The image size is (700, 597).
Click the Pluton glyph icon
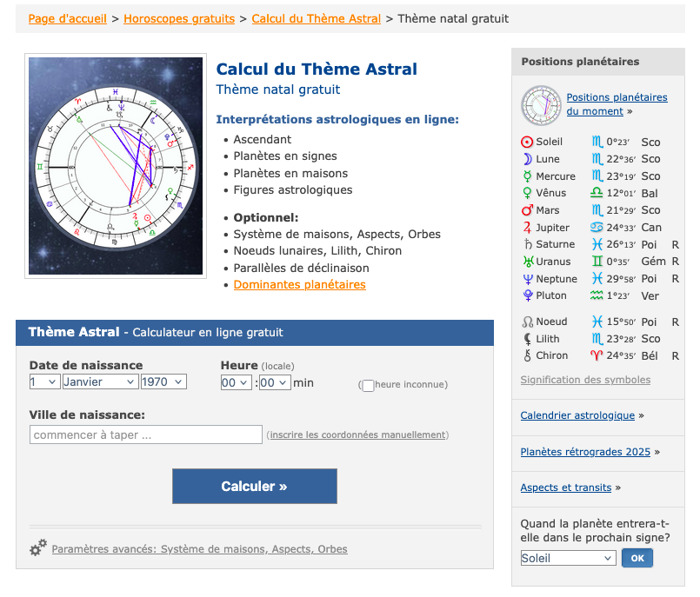(x=529, y=295)
